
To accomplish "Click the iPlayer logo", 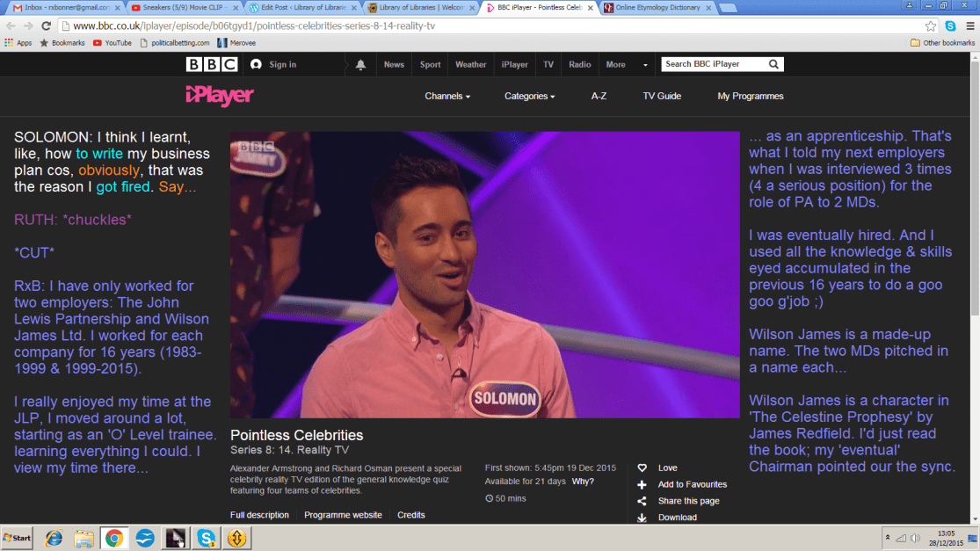I will 220,96.
